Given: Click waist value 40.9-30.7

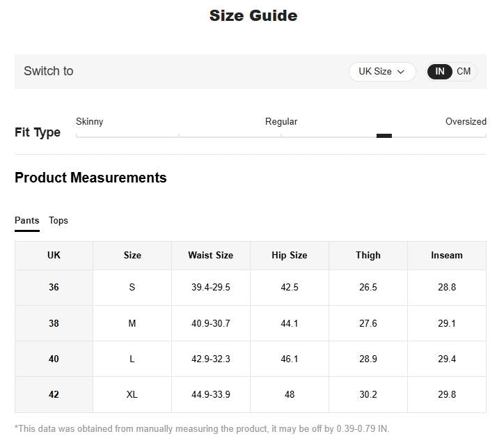Looking at the screenshot, I should pos(211,323).
